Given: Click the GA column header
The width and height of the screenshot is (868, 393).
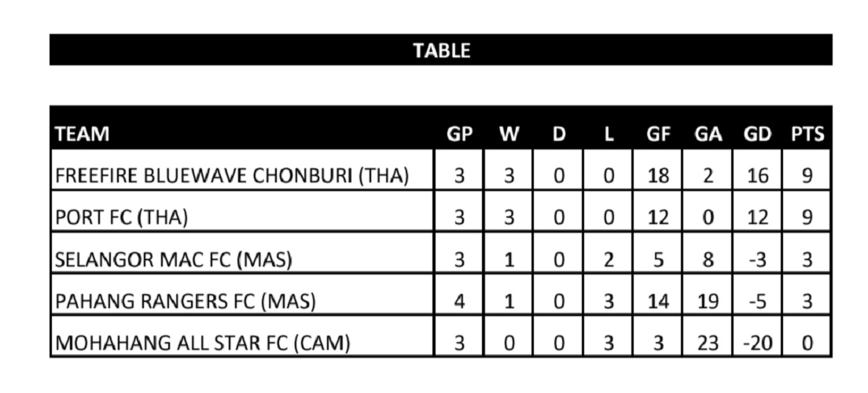Looking at the screenshot, I should pos(708,134).
